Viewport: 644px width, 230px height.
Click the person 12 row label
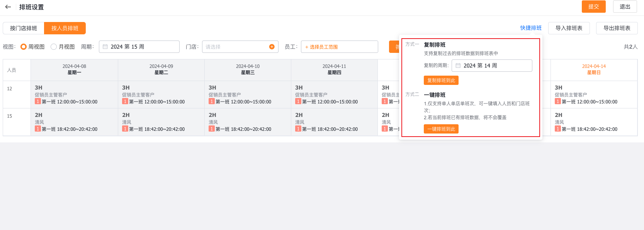coord(10,89)
